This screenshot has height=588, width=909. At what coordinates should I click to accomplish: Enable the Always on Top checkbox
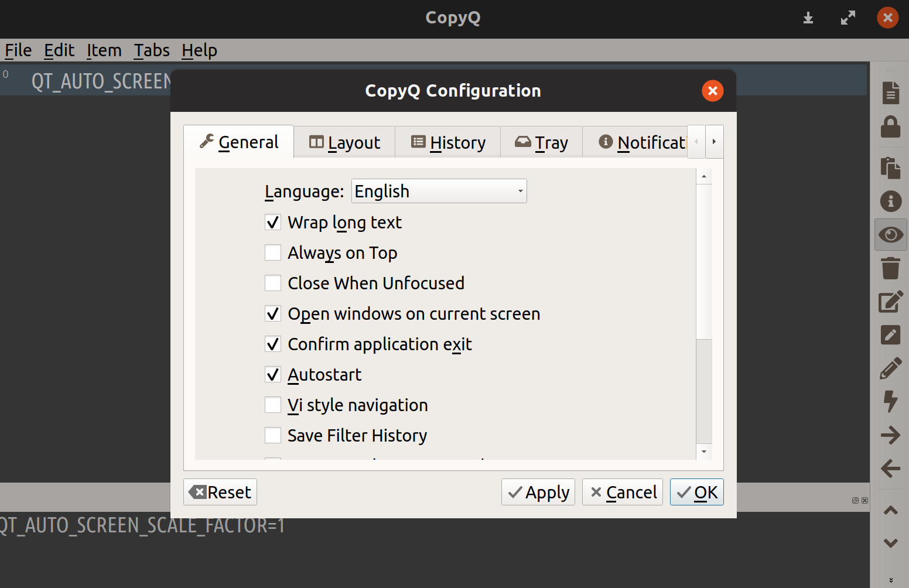(x=273, y=252)
